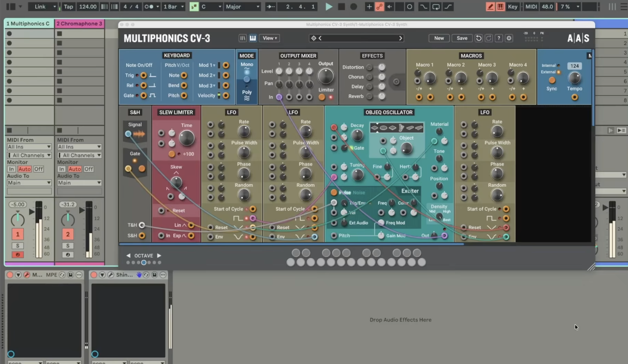Screen dimensions: 628x364
Task: Enable the Limiter in Output Mixer
Action: pyautogui.click(x=322, y=97)
